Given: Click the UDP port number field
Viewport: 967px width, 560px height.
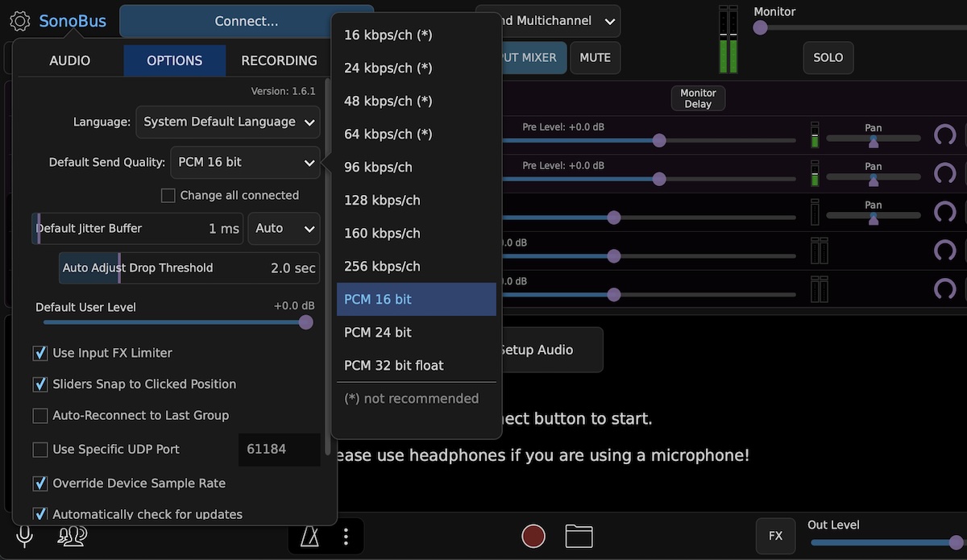Looking at the screenshot, I should point(278,449).
